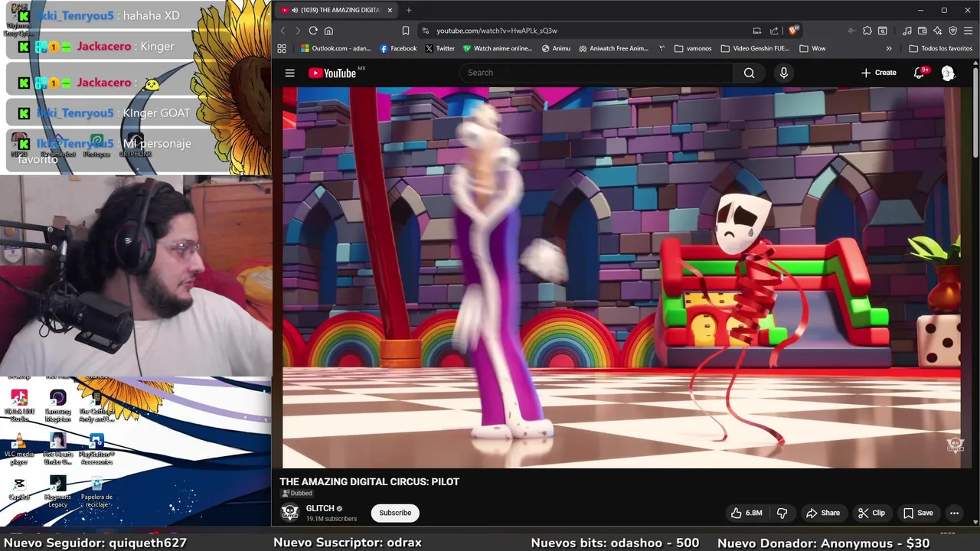
Task: Open the vamonos bookmarks folder
Action: tap(693, 48)
